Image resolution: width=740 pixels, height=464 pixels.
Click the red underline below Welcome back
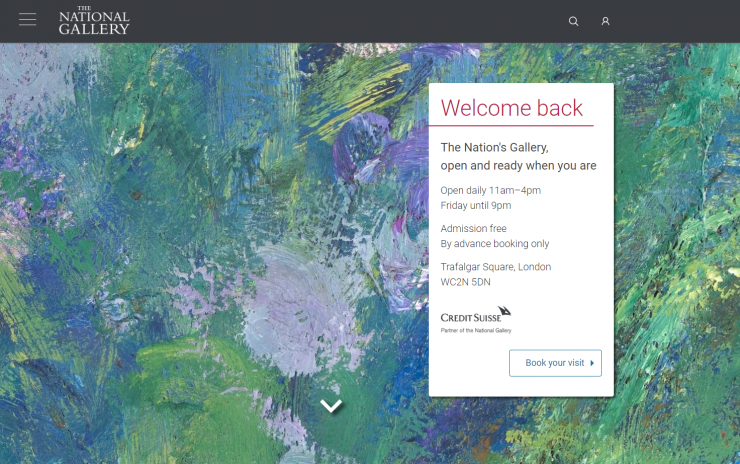pyautogui.click(x=511, y=126)
